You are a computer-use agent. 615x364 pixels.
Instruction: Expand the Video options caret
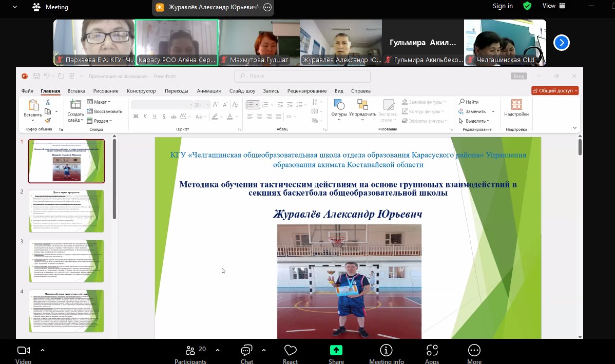point(43,350)
